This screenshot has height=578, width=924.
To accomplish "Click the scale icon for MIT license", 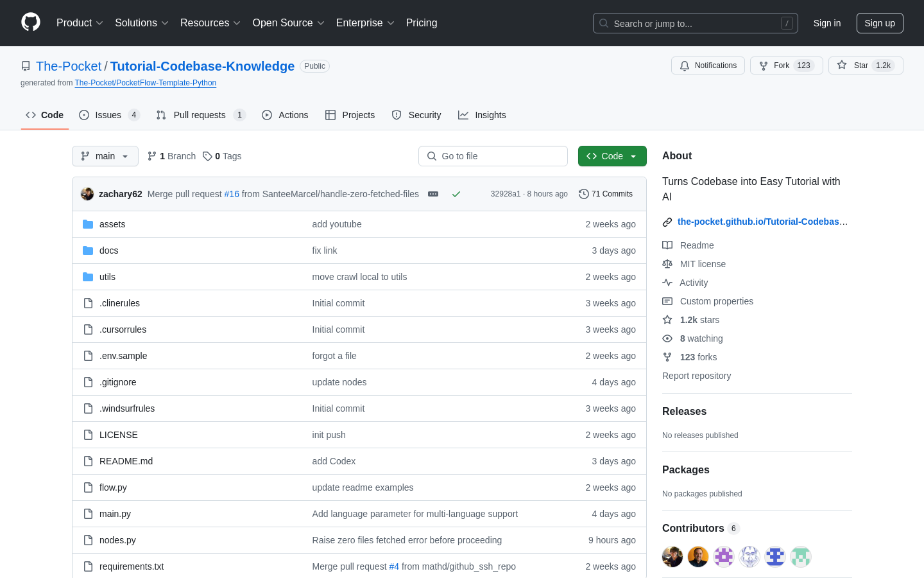I will 667,264.
